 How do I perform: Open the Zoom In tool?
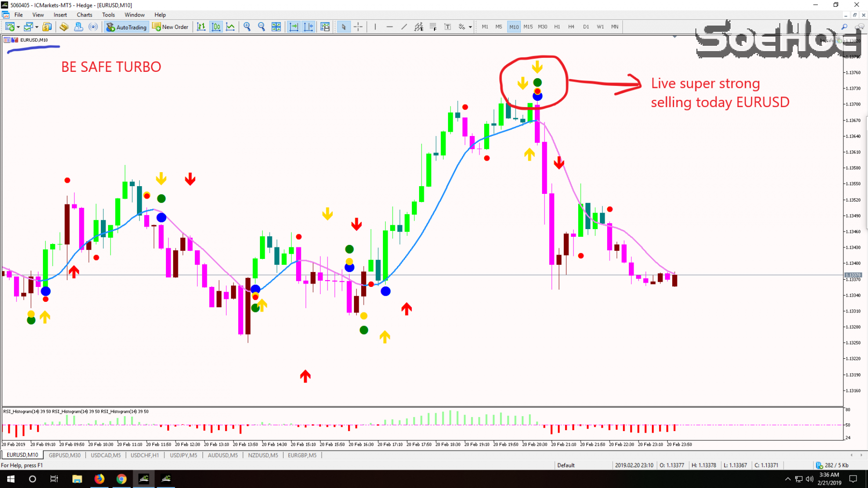click(x=247, y=27)
